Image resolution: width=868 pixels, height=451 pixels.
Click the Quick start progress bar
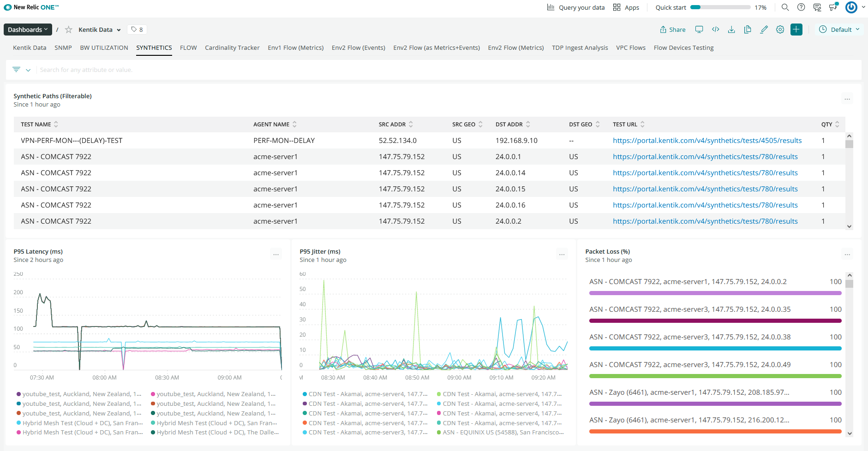coord(720,7)
